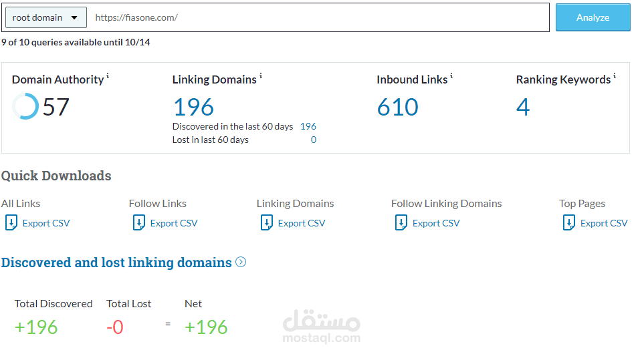
Task: Open the Discovered and lost linking domains heading
Action: tap(116, 262)
